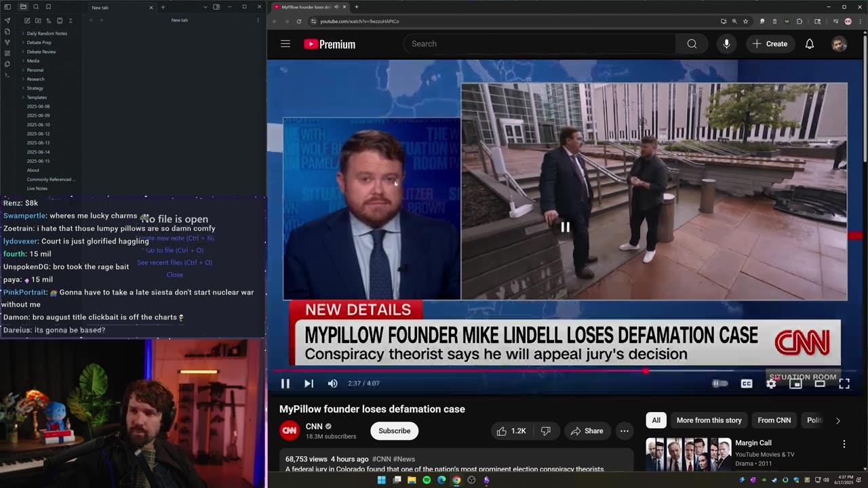Screen dimensions: 868x488
Task: Open video player settings gear
Action: (771, 384)
